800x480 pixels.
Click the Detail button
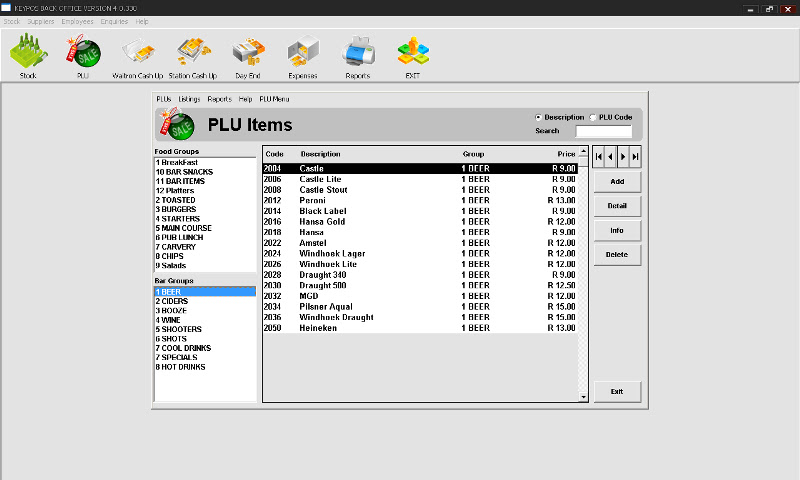tap(617, 206)
